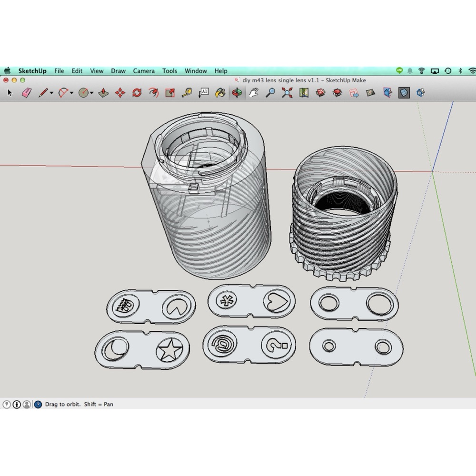Select the Move tool with four red arrows
Image resolution: width=476 pixels, height=476 pixels.
tap(120, 93)
